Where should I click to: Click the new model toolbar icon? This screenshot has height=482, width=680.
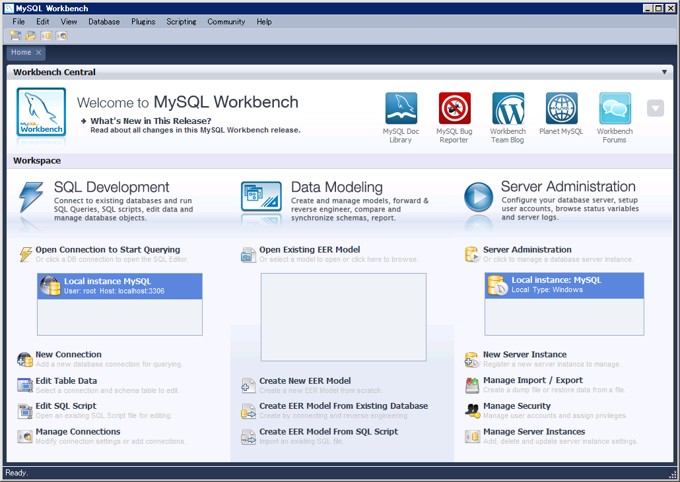[16, 36]
